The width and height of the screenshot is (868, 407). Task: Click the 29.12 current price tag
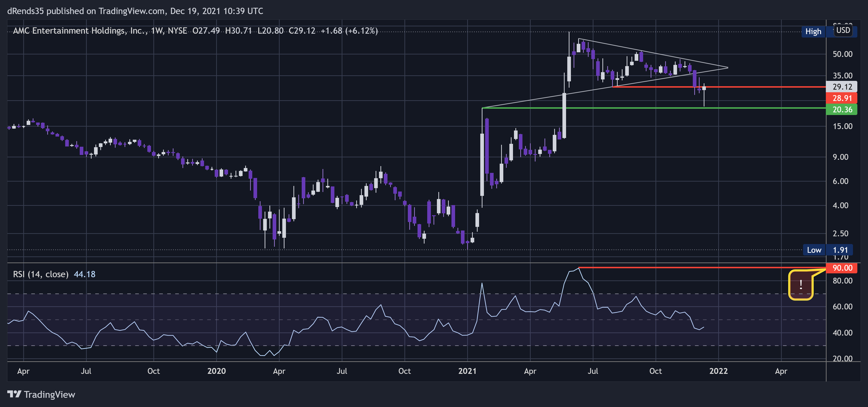pyautogui.click(x=842, y=86)
